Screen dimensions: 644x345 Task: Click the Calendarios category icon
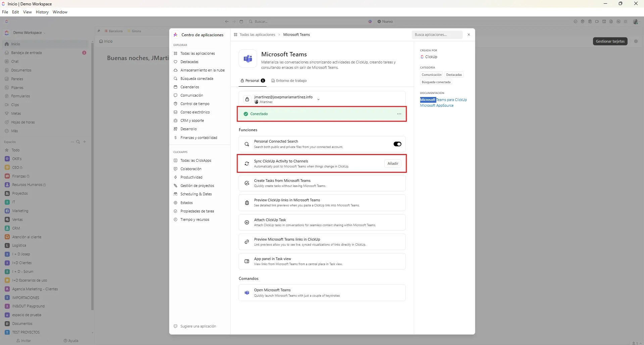tap(176, 87)
